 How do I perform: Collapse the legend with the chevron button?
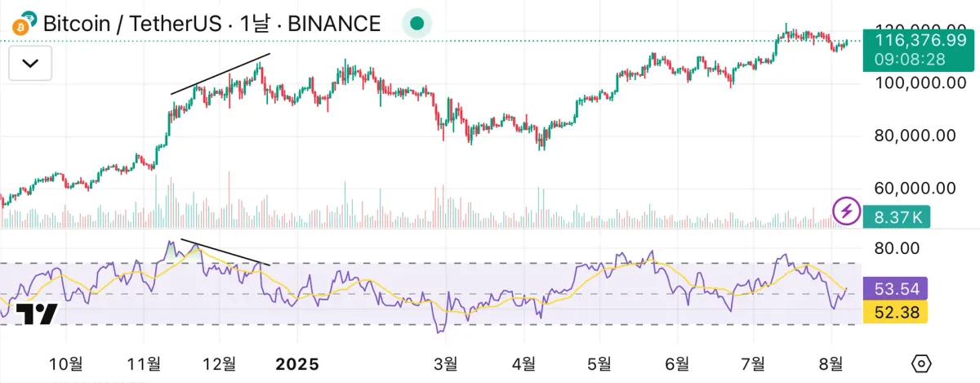tap(30, 64)
